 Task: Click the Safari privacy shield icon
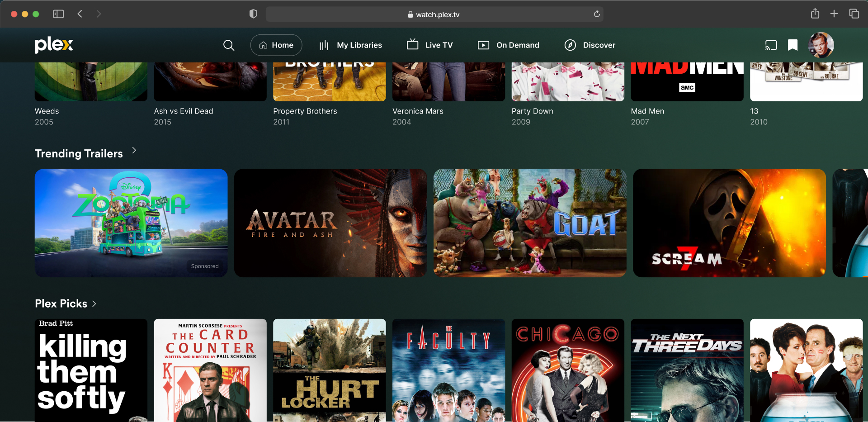pos(253,14)
